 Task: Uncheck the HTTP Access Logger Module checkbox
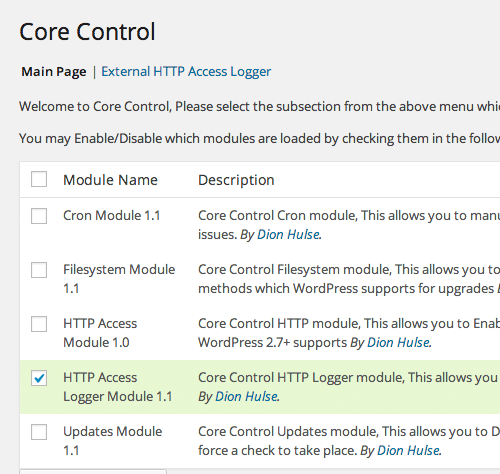(39, 378)
